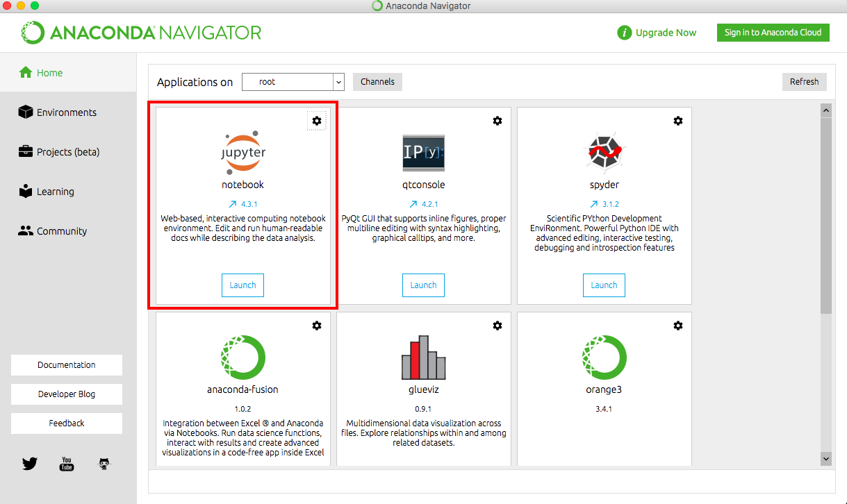Open the GitHub icon link
Viewport: 847px width, 504px height.
104,464
